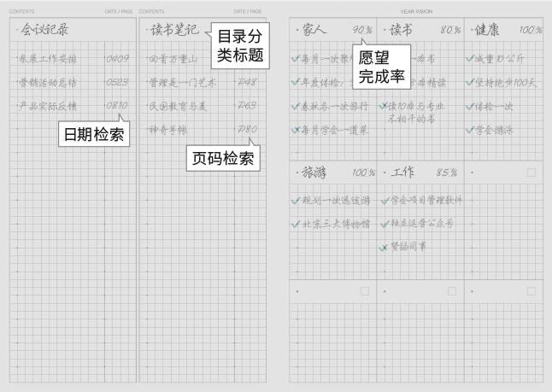The height and width of the screenshot is (392, 552).
Task: Click page number P63
Action: pyautogui.click(x=248, y=105)
